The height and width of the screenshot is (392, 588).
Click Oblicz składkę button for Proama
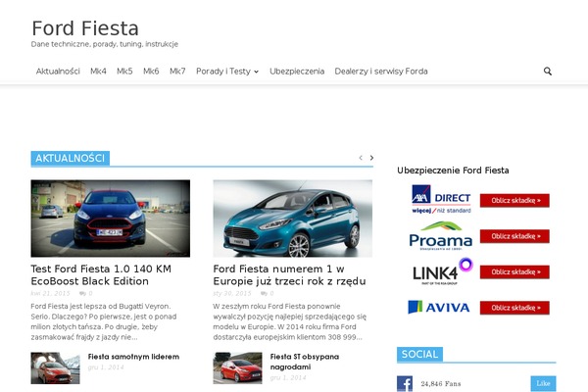(514, 236)
